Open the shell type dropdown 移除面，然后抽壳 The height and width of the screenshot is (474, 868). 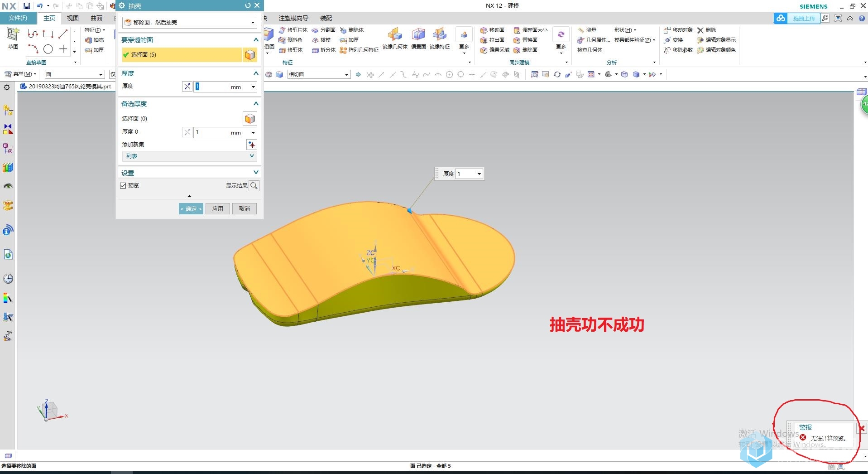tap(190, 23)
